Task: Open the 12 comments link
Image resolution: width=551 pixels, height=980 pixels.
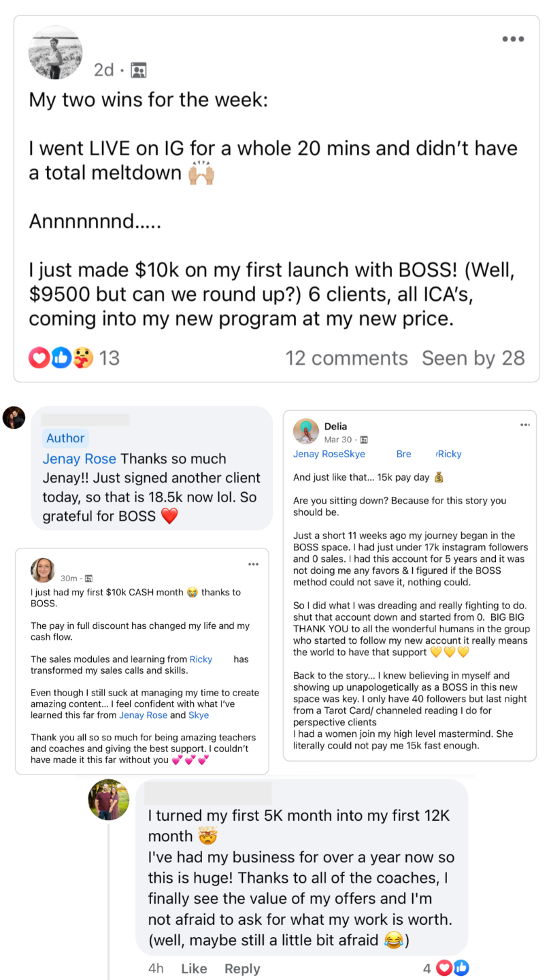Action: pos(346,358)
